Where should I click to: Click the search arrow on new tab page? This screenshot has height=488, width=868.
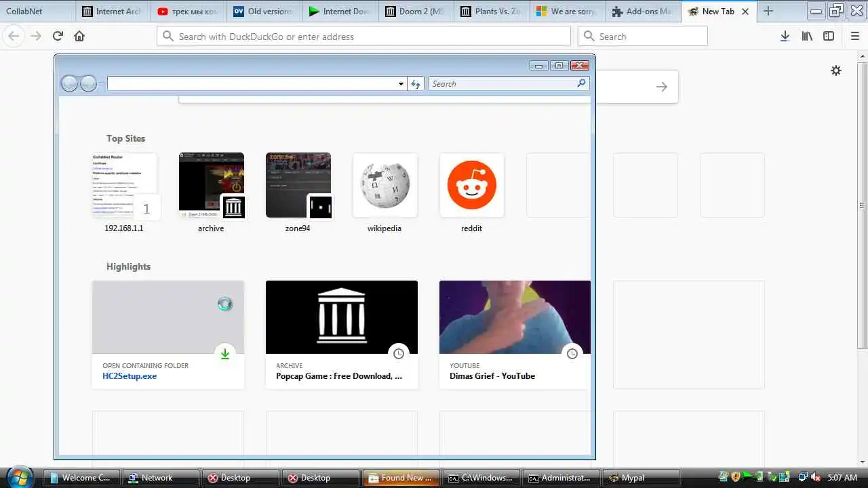[x=662, y=87]
